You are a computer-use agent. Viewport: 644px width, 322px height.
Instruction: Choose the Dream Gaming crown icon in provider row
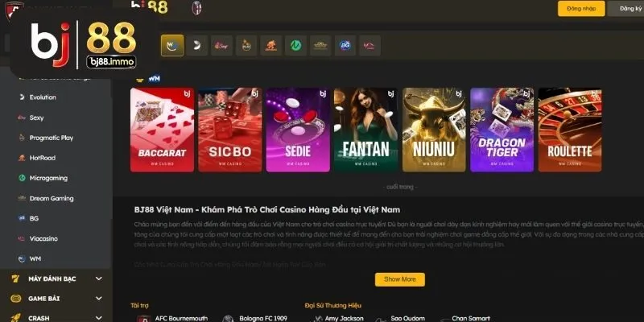tap(320, 45)
